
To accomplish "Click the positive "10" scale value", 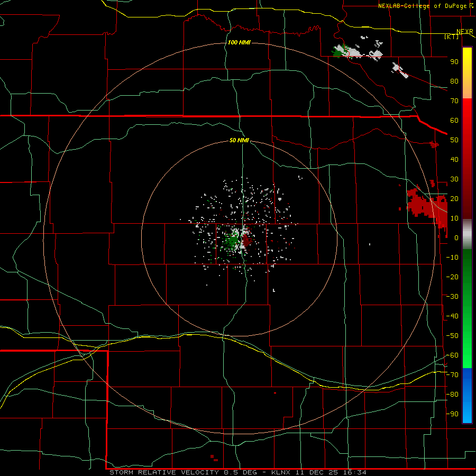I will coord(454,218).
